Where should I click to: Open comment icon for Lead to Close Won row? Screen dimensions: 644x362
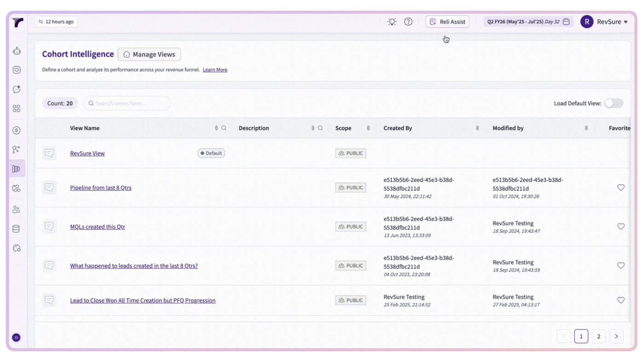click(49, 300)
